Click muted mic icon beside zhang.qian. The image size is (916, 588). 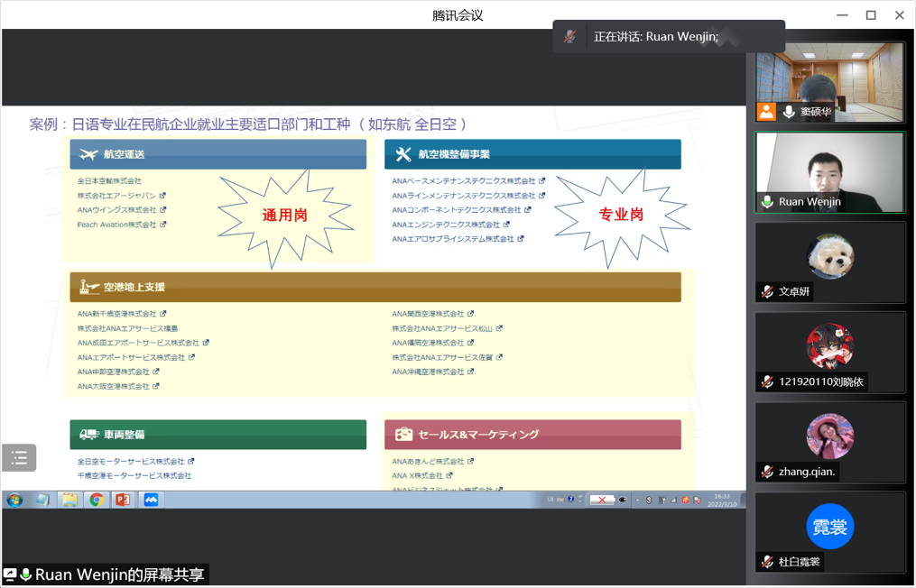(768, 472)
